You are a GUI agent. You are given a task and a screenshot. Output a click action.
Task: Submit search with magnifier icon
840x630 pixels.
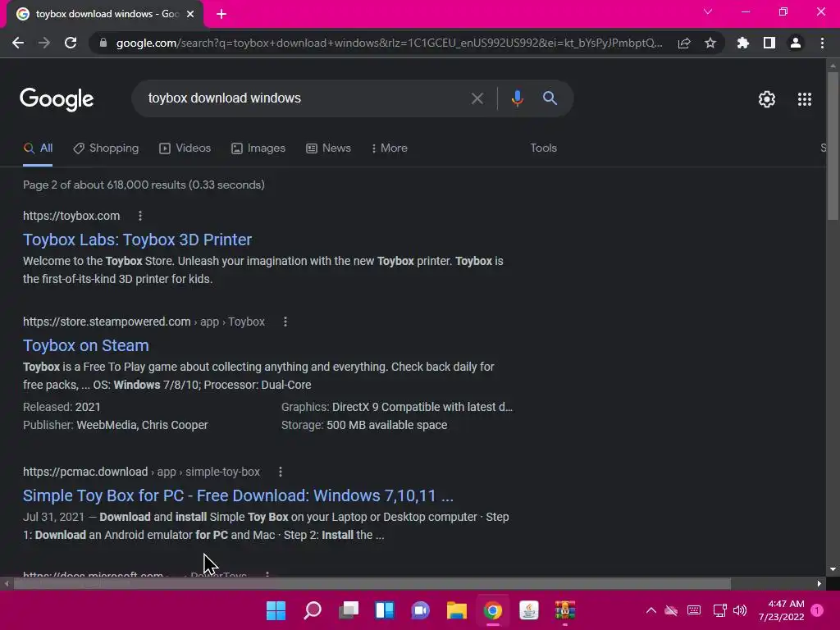[550, 98]
